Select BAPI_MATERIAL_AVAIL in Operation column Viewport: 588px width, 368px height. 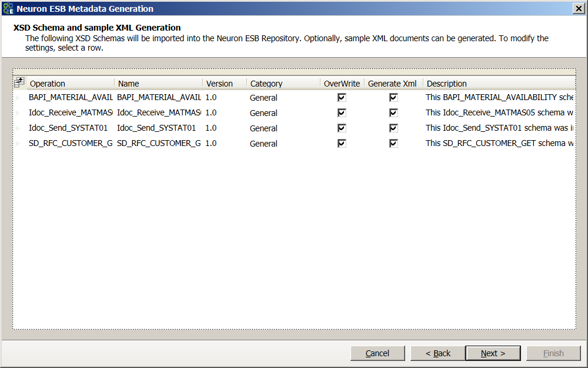[x=71, y=97]
